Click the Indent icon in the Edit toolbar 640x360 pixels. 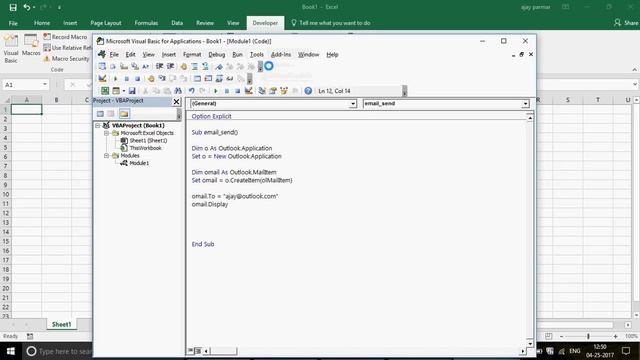pos(160,67)
